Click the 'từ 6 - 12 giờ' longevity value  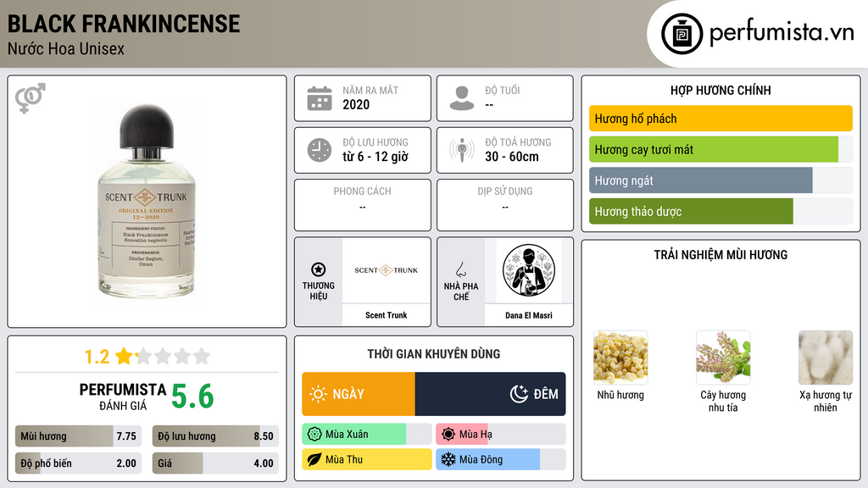point(376,157)
